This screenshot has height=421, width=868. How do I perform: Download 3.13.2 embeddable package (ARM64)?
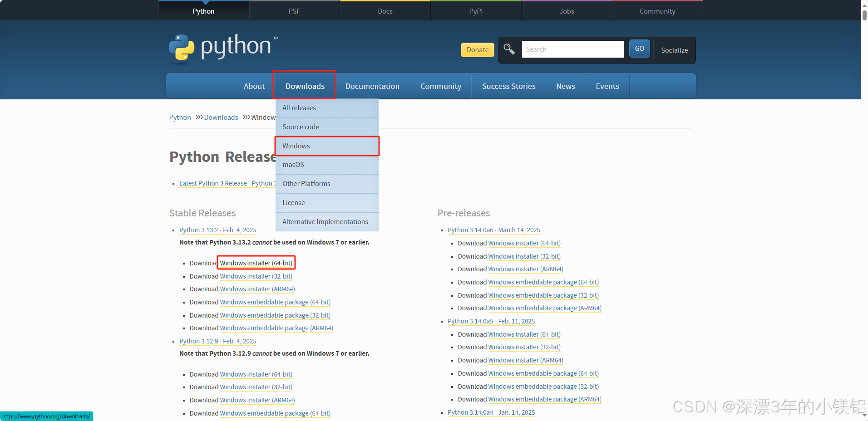click(276, 328)
